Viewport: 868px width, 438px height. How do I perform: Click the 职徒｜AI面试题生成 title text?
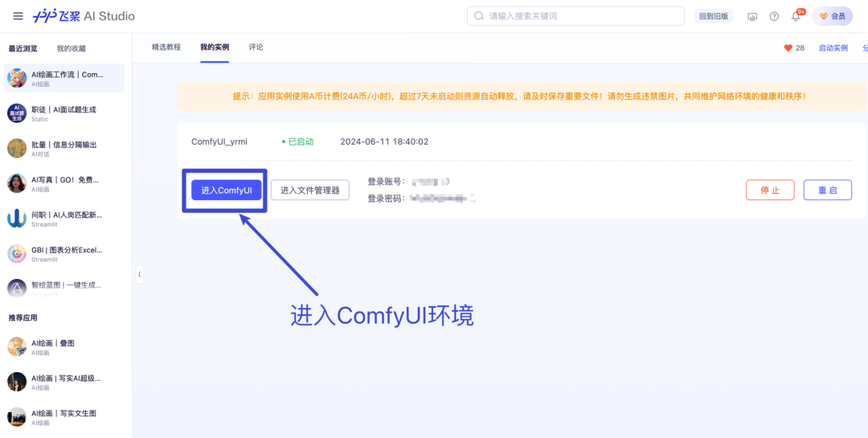tap(63, 109)
